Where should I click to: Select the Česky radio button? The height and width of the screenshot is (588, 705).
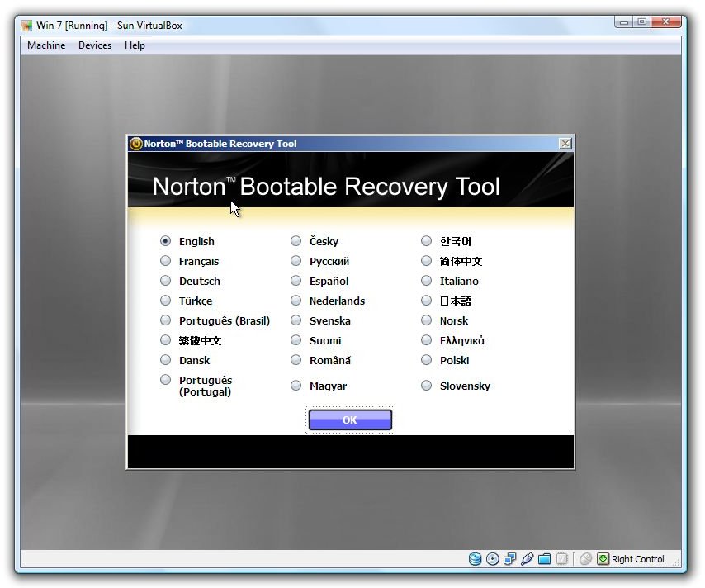click(296, 241)
